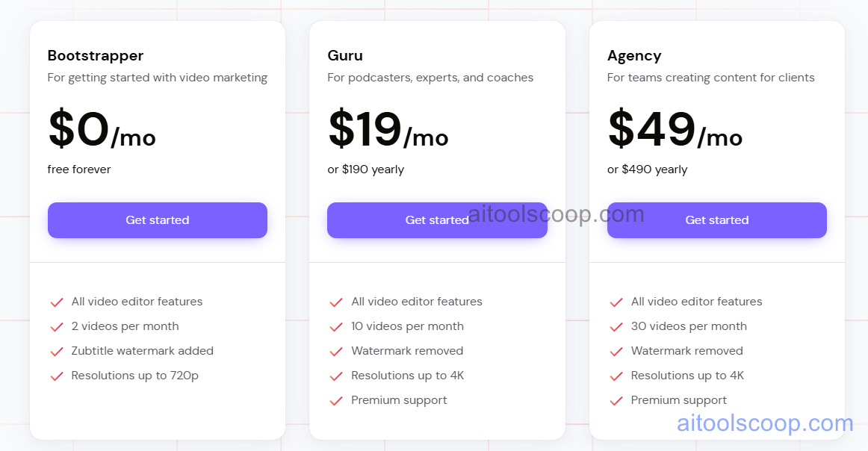Click the checkmark beside "Zubtitle watermark added"
Screen dimensions: 868x451
coord(56,351)
